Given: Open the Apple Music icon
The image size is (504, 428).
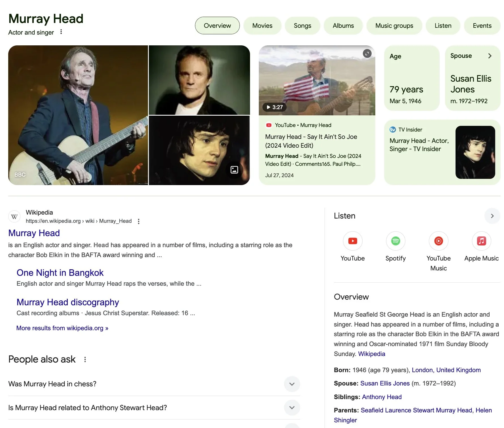Looking at the screenshot, I should (481, 241).
